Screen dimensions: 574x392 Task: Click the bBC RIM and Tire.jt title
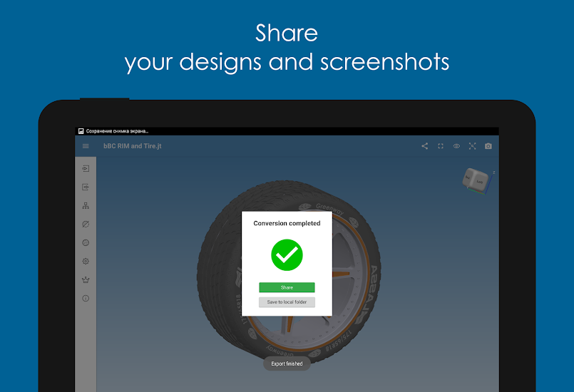(x=133, y=146)
